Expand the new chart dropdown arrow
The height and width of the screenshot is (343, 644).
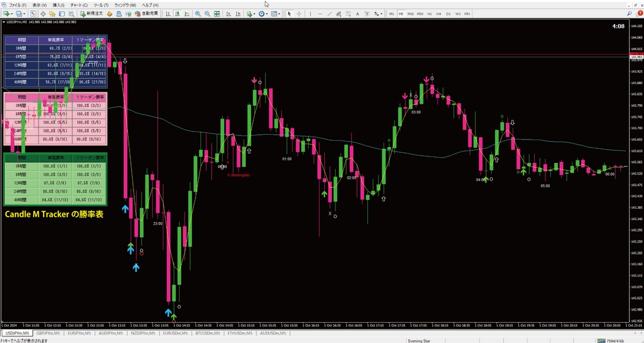click(x=12, y=13)
